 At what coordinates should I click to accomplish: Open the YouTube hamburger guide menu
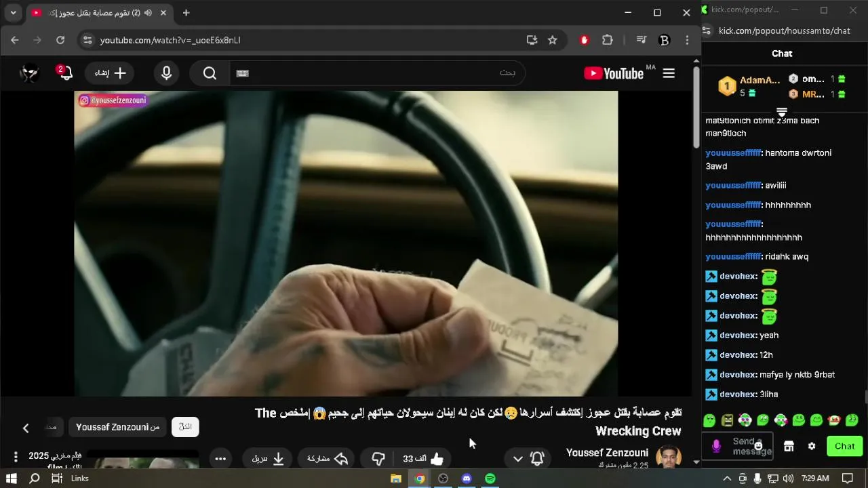[669, 73]
